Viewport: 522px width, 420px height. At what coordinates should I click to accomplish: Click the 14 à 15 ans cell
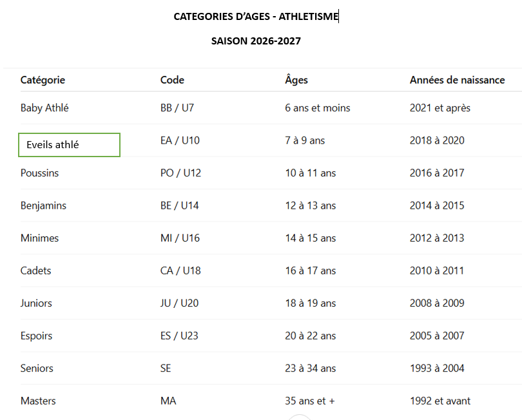[x=310, y=238]
